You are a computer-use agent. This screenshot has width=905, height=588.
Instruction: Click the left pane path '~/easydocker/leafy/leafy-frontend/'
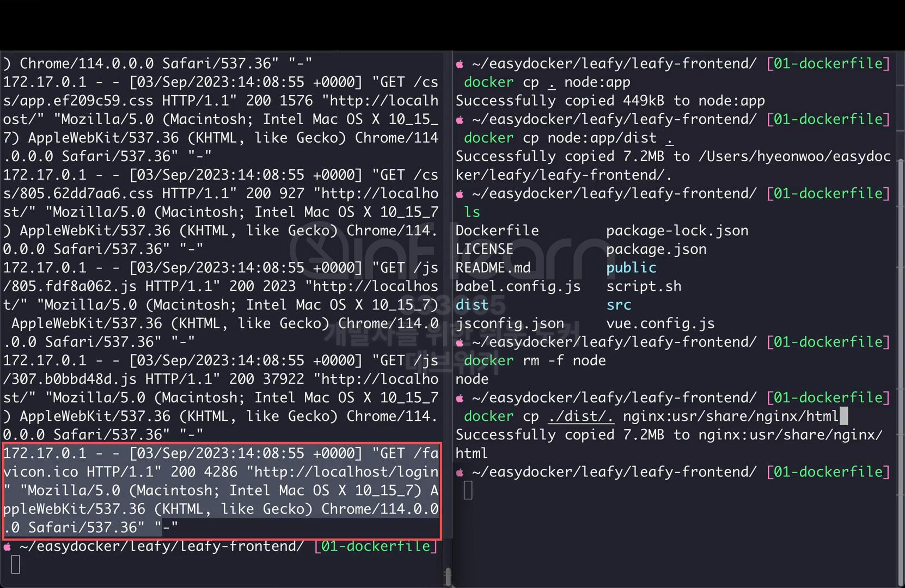pos(162,547)
